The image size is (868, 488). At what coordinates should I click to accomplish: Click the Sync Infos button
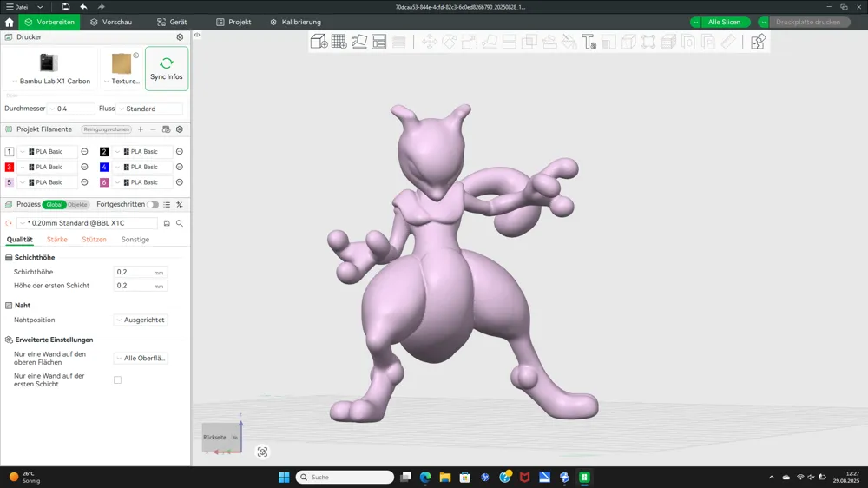[x=167, y=68]
